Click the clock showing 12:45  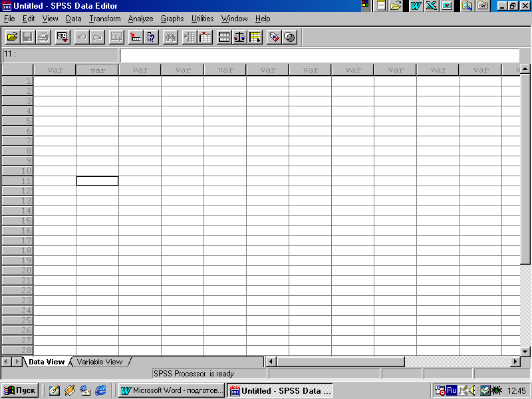click(517, 391)
